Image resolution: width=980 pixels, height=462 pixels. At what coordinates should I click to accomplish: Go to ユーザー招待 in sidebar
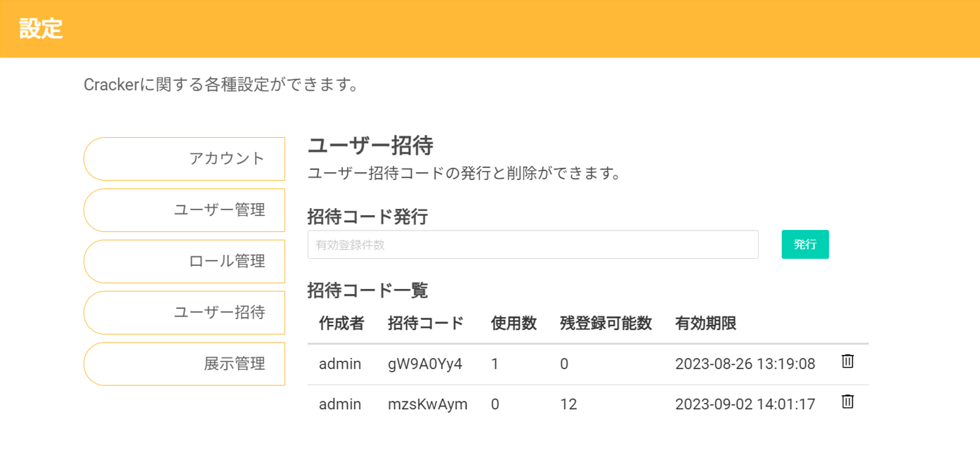click(x=185, y=313)
